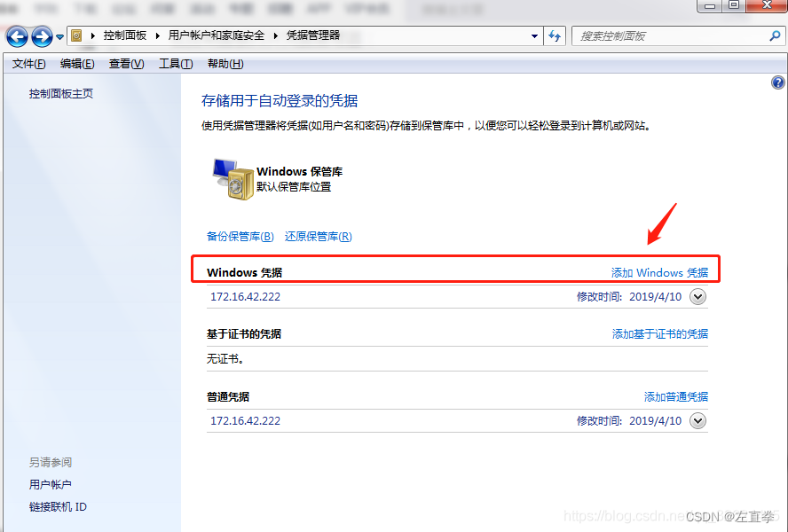This screenshot has height=532, width=788.
Task: Click 添加基于证书的凭据 link
Action: click(660, 334)
